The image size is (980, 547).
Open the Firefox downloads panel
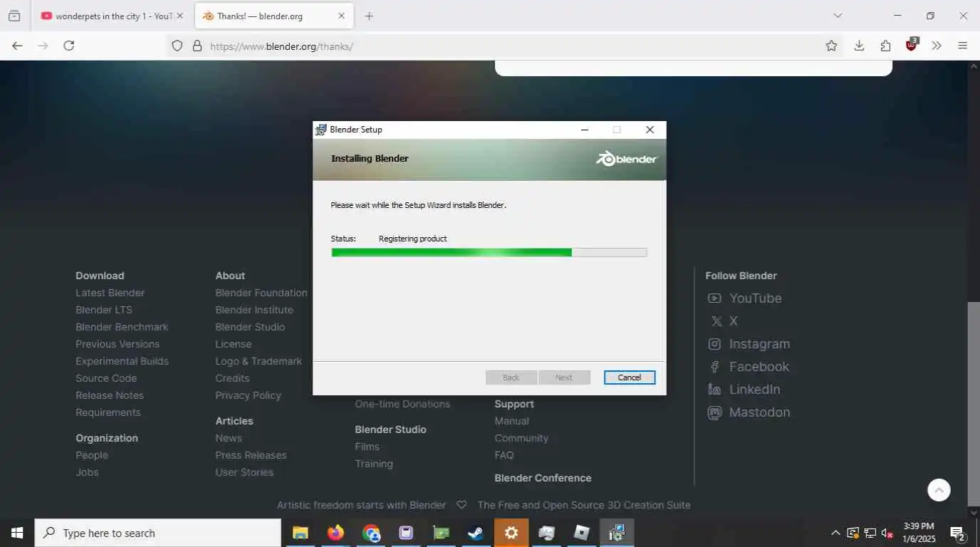click(859, 46)
